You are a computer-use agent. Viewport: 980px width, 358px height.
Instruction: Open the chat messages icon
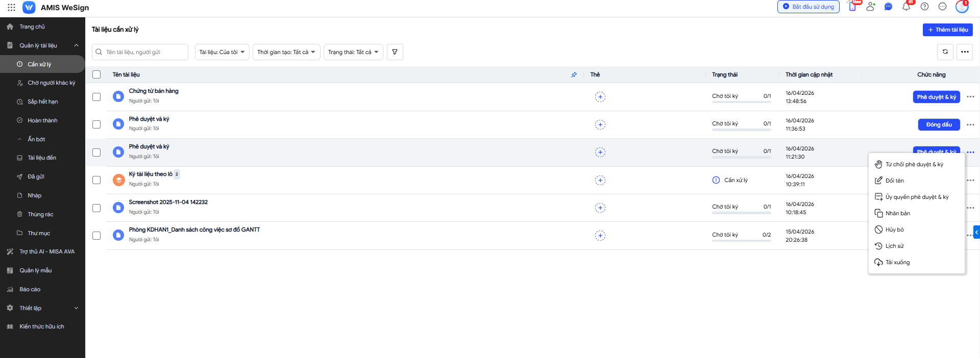tap(888, 7)
